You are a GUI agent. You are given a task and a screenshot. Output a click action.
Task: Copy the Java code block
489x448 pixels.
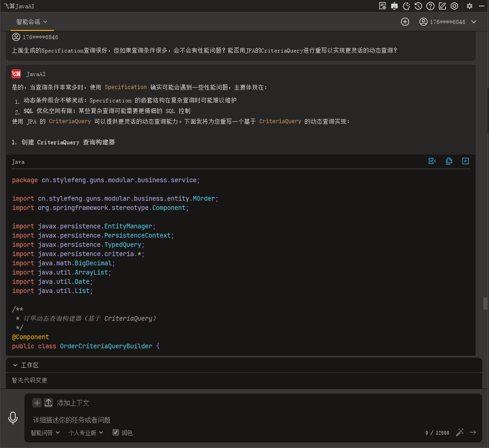pyautogui.click(x=449, y=161)
